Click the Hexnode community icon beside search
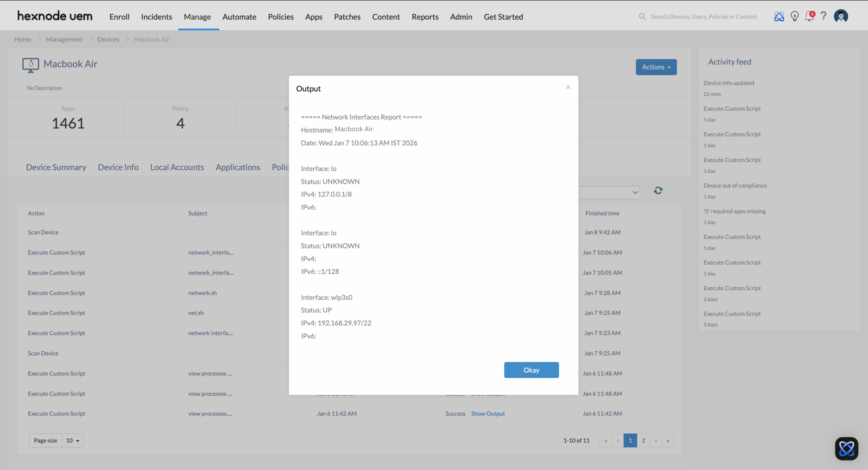Image resolution: width=868 pixels, height=470 pixels. 779,16
